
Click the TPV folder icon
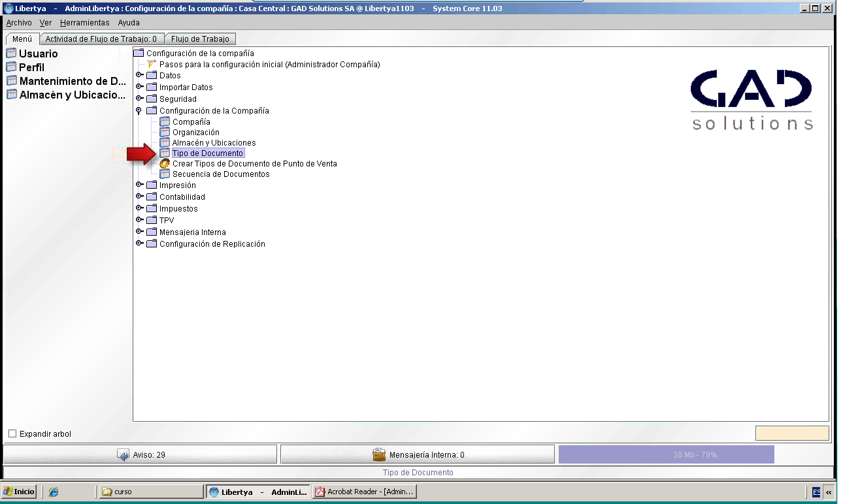click(152, 220)
